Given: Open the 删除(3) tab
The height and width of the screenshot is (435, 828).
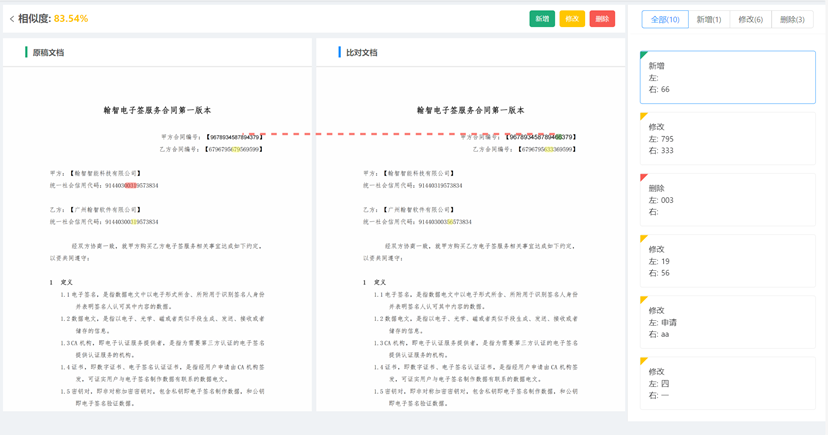Looking at the screenshot, I should tap(792, 19).
